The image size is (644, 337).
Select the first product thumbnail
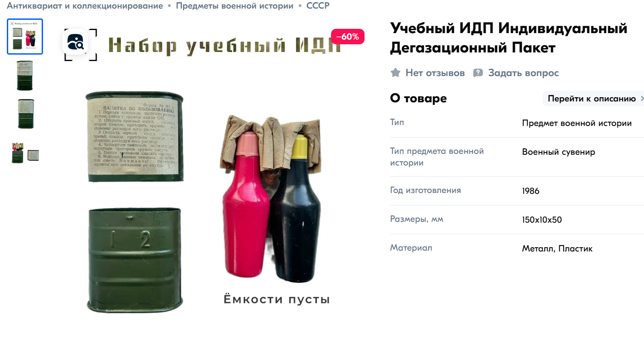tap(25, 37)
